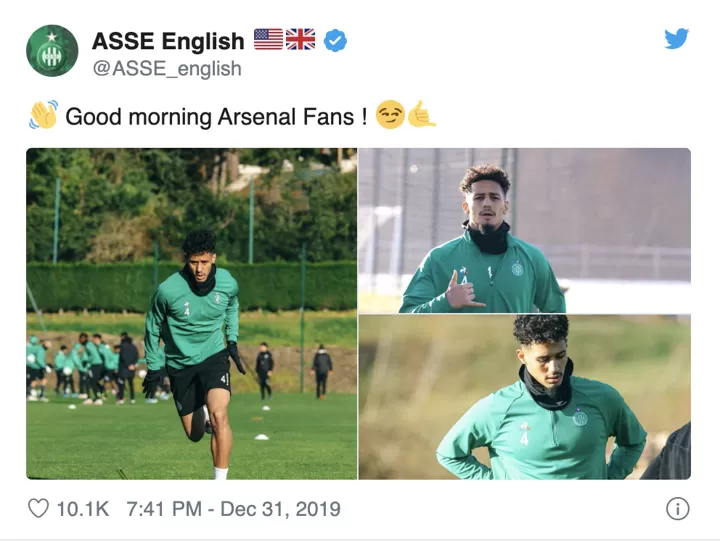Open the tweet info circle icon
720x542 pixels.
677,509
